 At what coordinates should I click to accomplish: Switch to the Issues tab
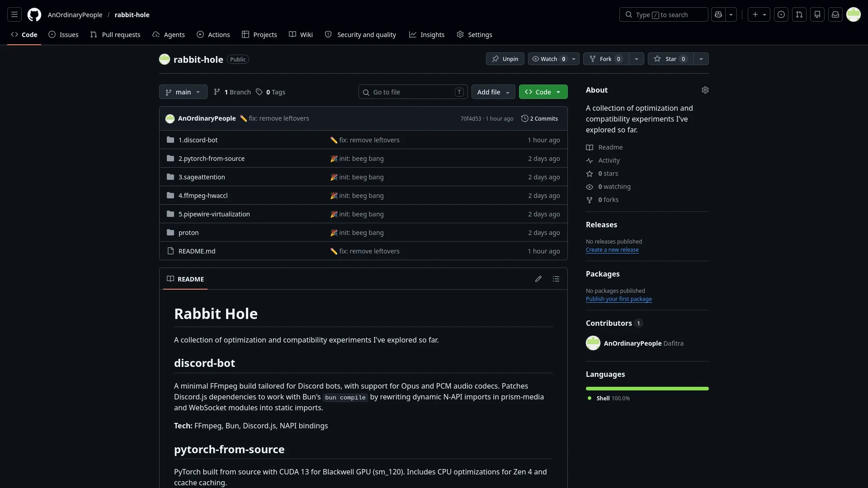[64, 34]
